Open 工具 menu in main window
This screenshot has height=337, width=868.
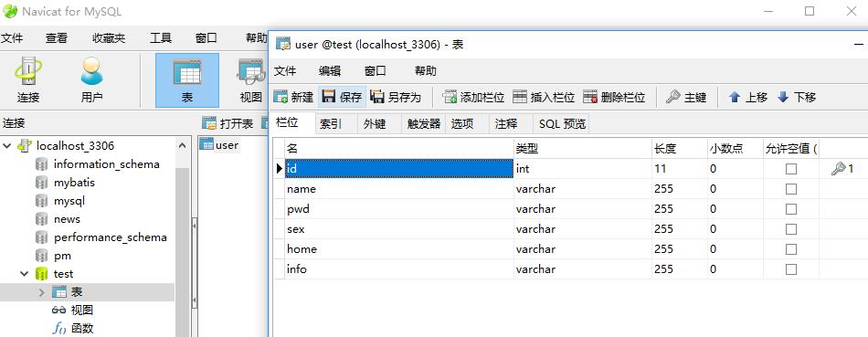[161, 38]
